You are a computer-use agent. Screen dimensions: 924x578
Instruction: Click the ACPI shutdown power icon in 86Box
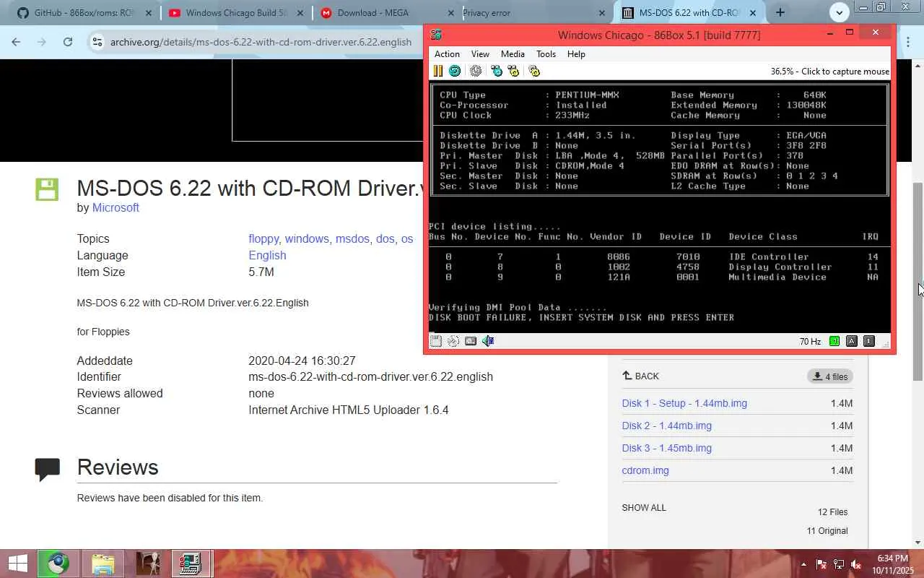[476, 71]
